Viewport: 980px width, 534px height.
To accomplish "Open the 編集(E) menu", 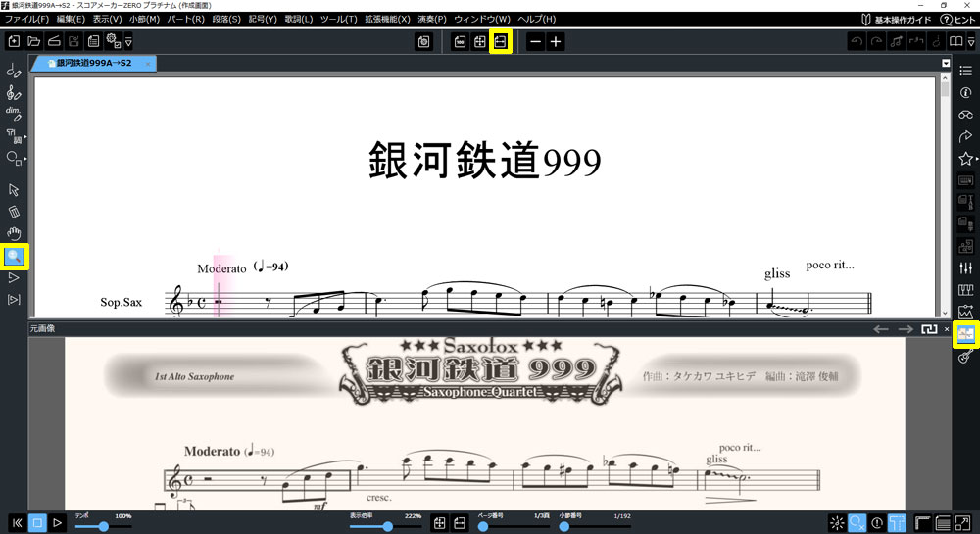I will coord(70,19).
